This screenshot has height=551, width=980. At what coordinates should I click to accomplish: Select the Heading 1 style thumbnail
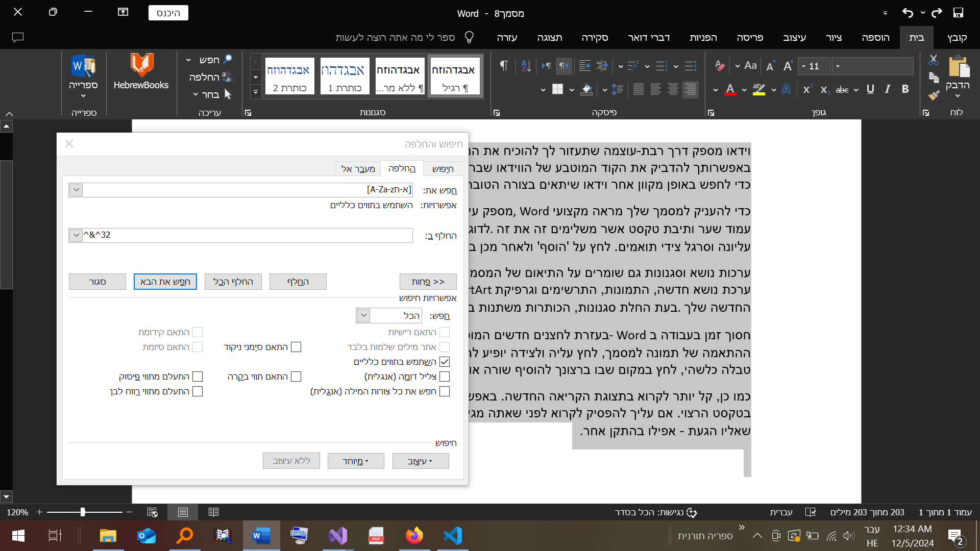(345, 76)
